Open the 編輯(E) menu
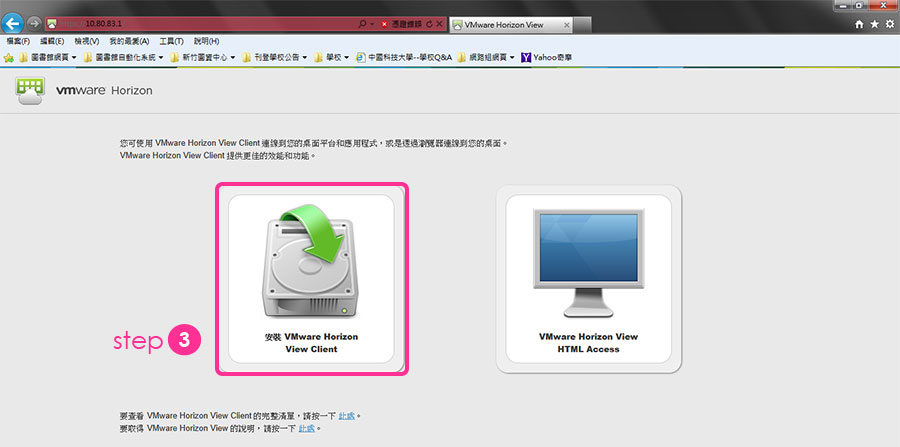 [52, 41]
